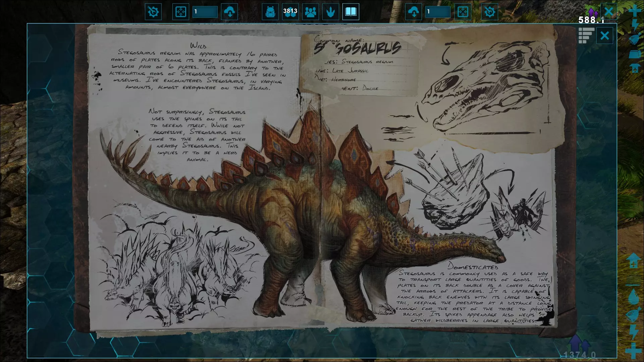Click the right quantity field showing 1

click(x=437, y=12)
